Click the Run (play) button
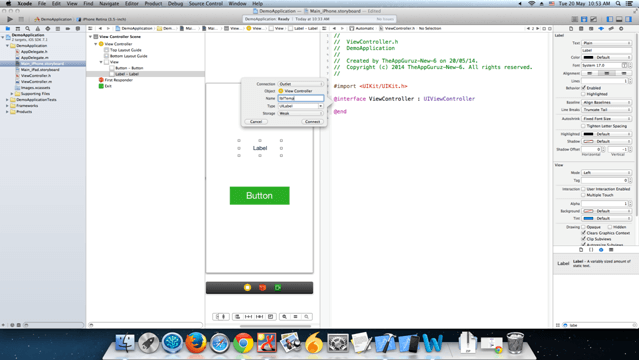This screenshot has height=361, width=639. pos(10,19)
